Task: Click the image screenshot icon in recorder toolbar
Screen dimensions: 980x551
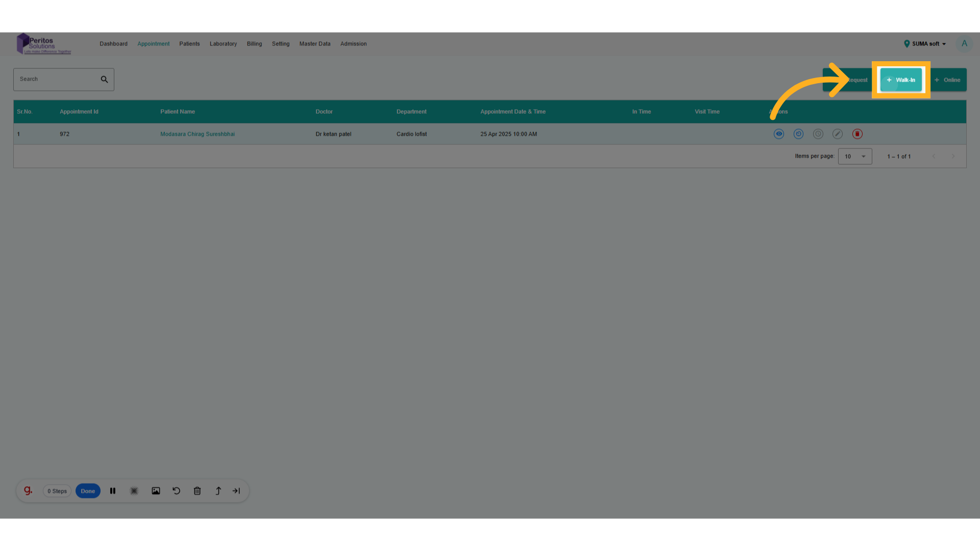Action: coord(156,491)
